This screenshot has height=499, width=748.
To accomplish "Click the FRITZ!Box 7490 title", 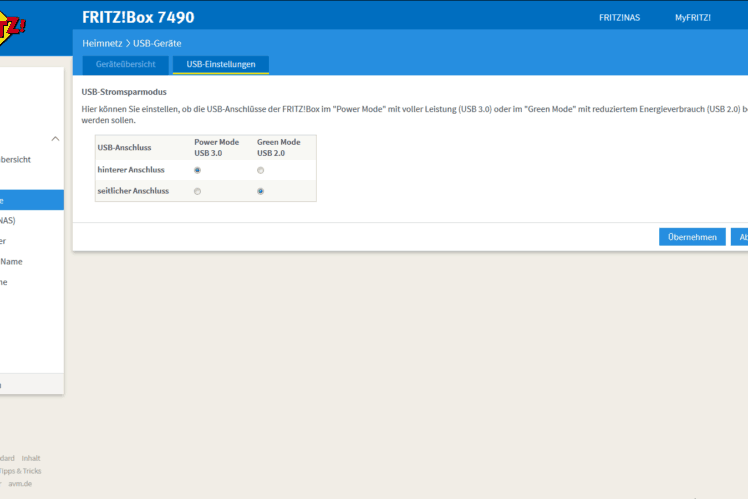I will pos(138,18).
